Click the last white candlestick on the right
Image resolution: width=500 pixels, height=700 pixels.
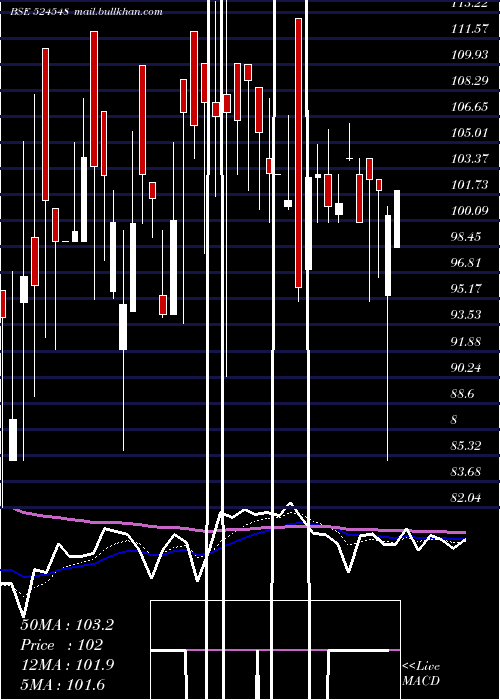point(397,219)
